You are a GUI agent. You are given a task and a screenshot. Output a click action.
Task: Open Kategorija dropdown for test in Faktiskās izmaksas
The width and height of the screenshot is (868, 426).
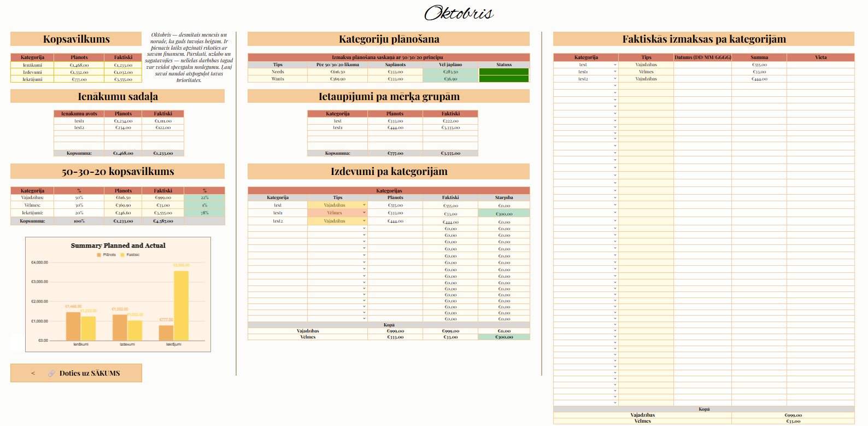coord(615,65)
